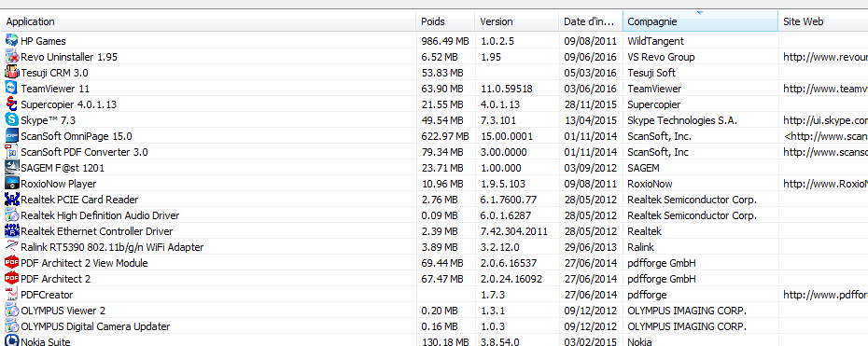The width and height of the screenshot is (868, 346).
Task: Select the HP Games application icon
Action: [x=11, y=40]
